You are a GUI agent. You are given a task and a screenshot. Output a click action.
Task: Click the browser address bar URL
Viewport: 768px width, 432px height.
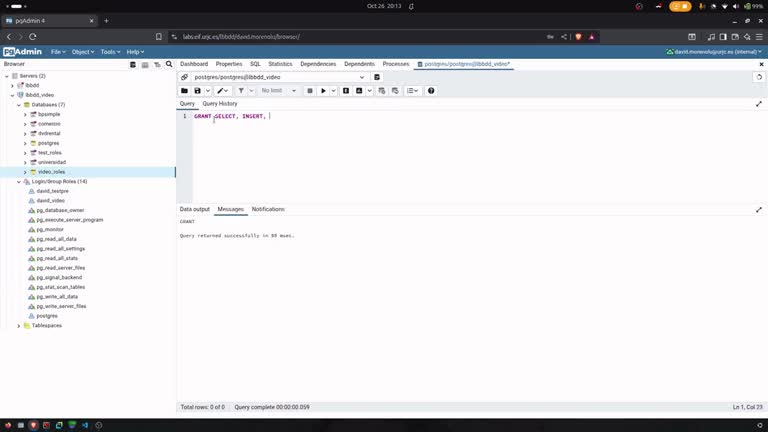point(241,37)
